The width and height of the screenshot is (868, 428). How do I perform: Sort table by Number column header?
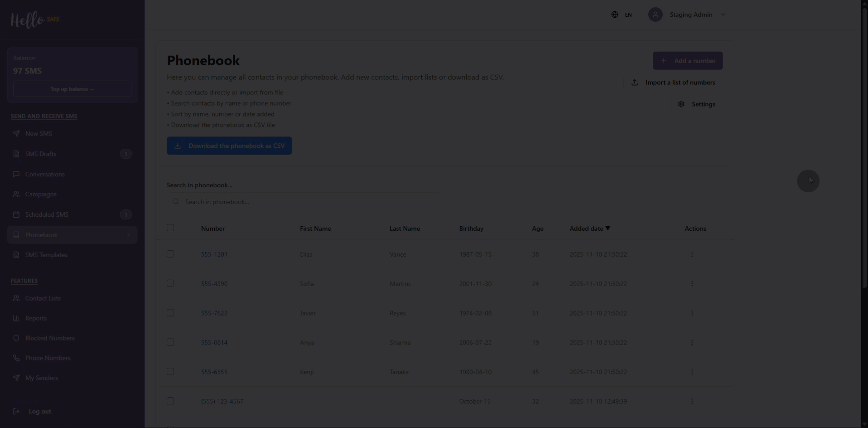click(x=213, y=229)
